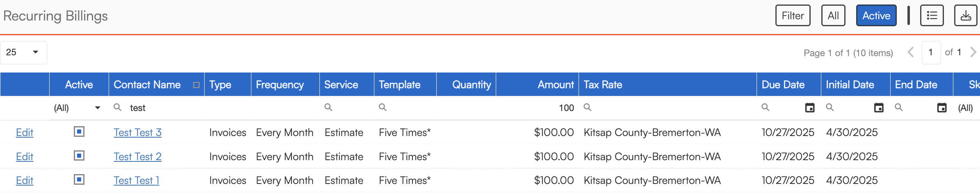The height and width of the screenshot is (195, 980).
Task: Click the Contact Name header filter box
Action: (x=196, y=85)
